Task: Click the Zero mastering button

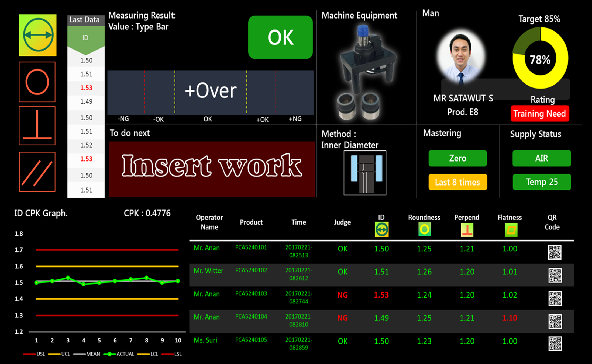Action: point(457,158)
